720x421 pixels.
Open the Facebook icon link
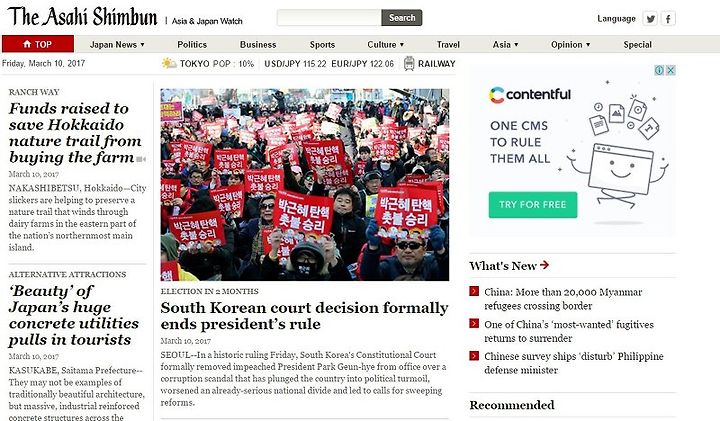point(668,19)
